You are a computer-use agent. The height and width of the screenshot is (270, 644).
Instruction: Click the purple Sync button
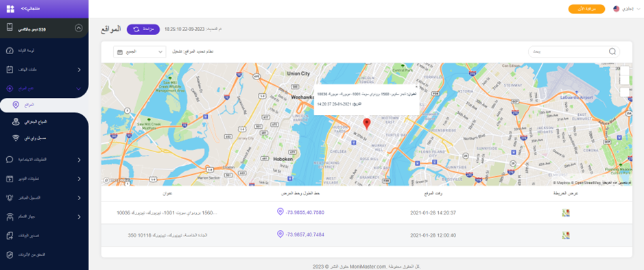(x=143, y=29)
